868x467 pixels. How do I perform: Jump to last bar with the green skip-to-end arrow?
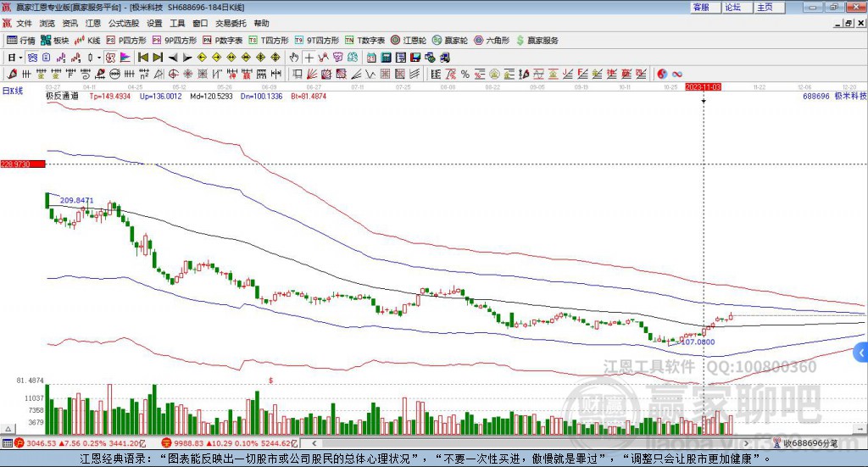[x=158, y=58]
